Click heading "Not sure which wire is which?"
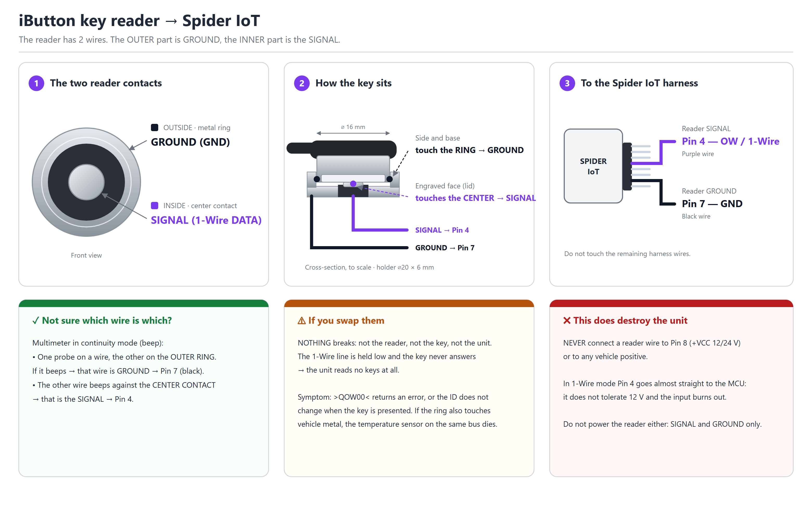 107,321
